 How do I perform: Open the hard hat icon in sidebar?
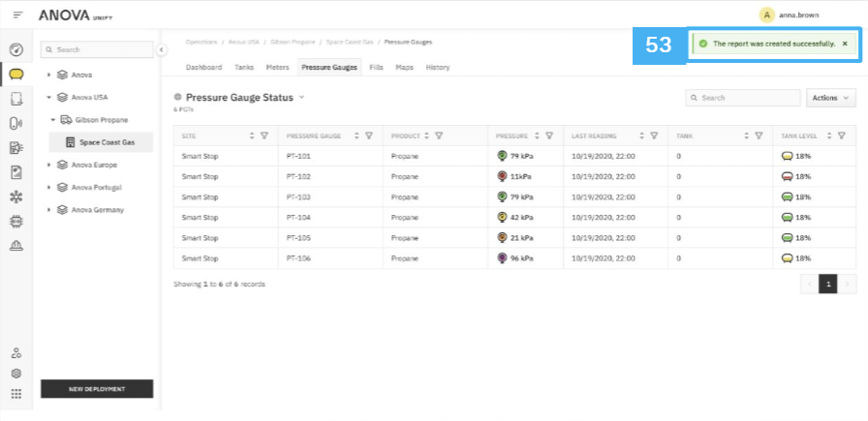16,246
